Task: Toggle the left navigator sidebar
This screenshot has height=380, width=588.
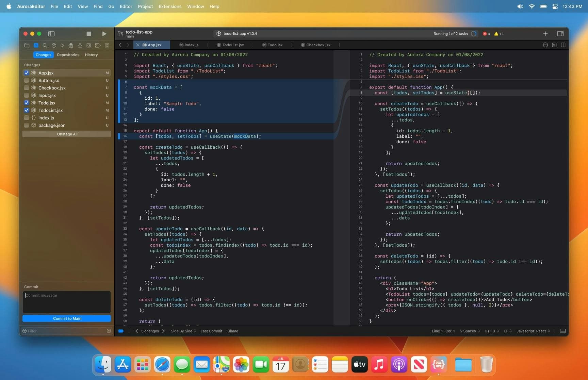Action: (51, 34)
